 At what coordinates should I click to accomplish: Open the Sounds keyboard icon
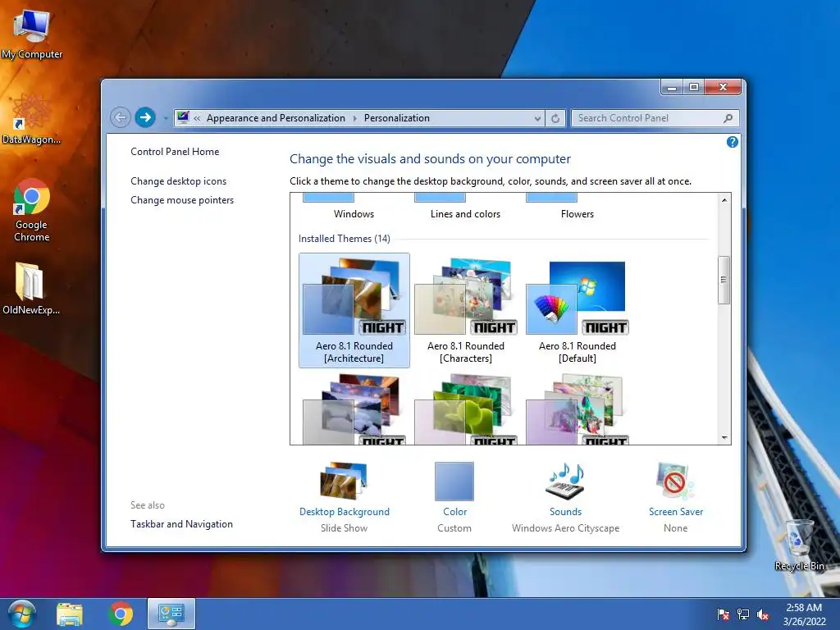pos(566,481)
